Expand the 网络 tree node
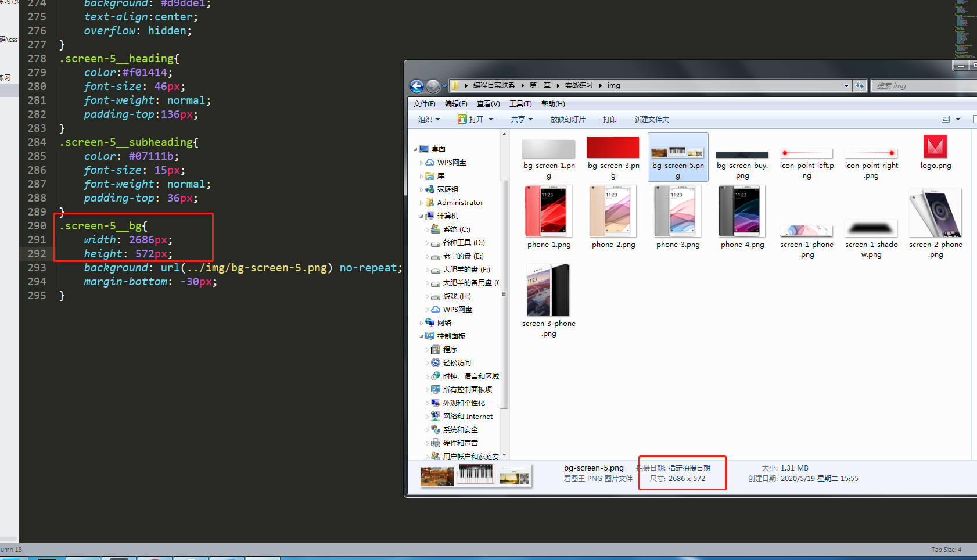The height and width of the screenshot is (560, 977). click(x=421, y=323)
